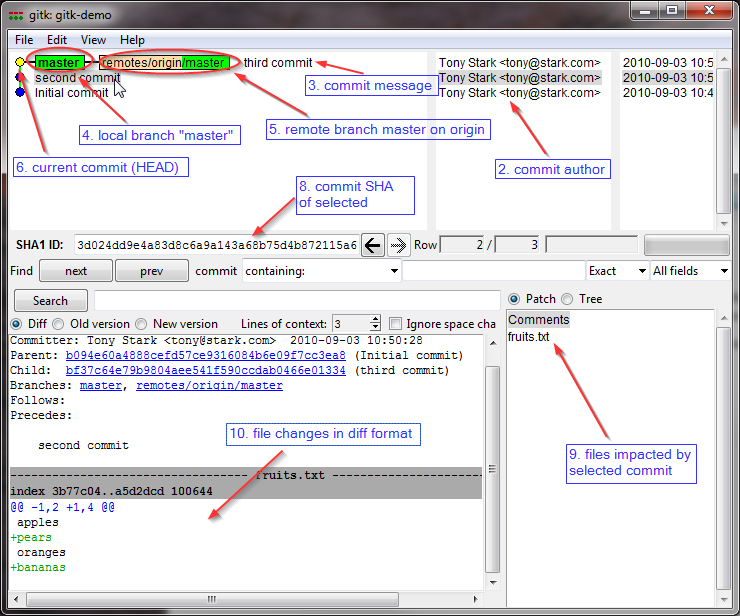Select the Tree view radio button
Screen dimensions: 740x616
(x=567, y=299)
